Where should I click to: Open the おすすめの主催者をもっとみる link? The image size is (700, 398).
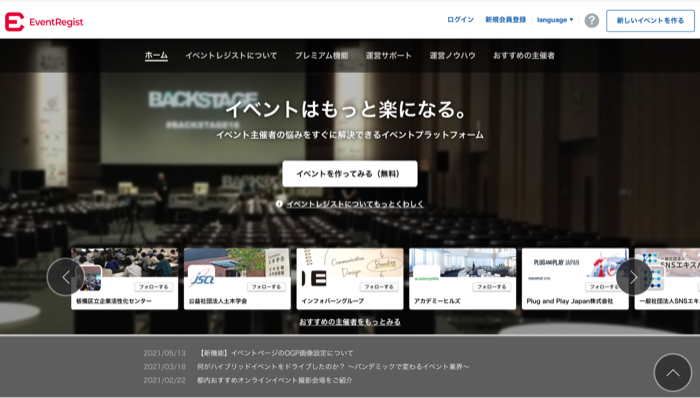(350, 322)
